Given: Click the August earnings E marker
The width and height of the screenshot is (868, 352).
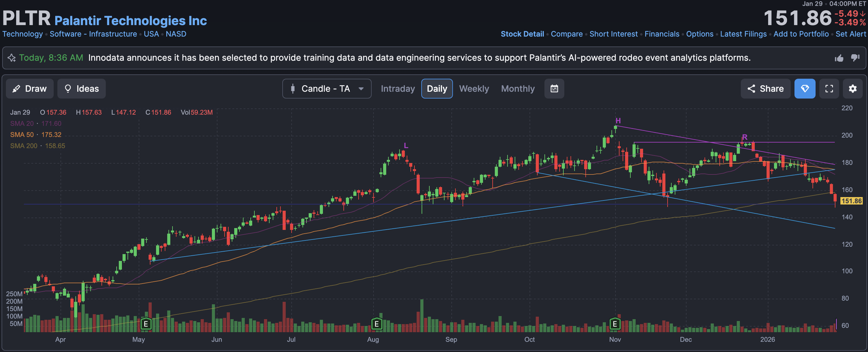Looking at the screenshot, I should 376,324.
